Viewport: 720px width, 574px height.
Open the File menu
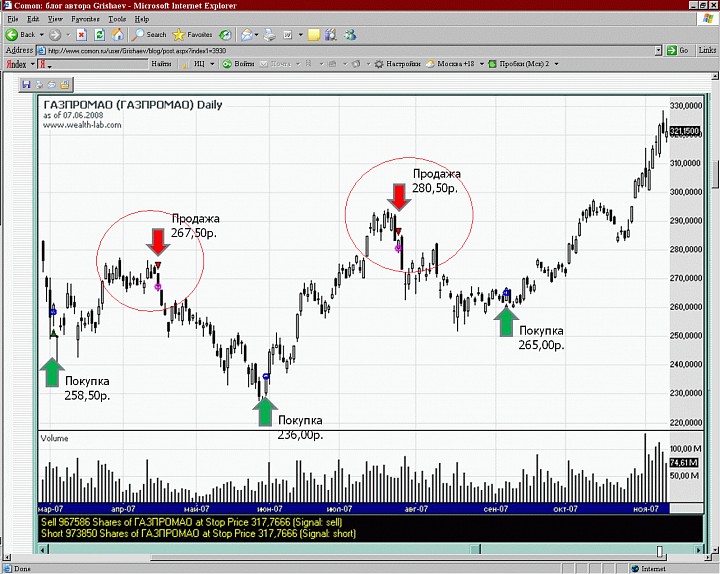[13, 19]
